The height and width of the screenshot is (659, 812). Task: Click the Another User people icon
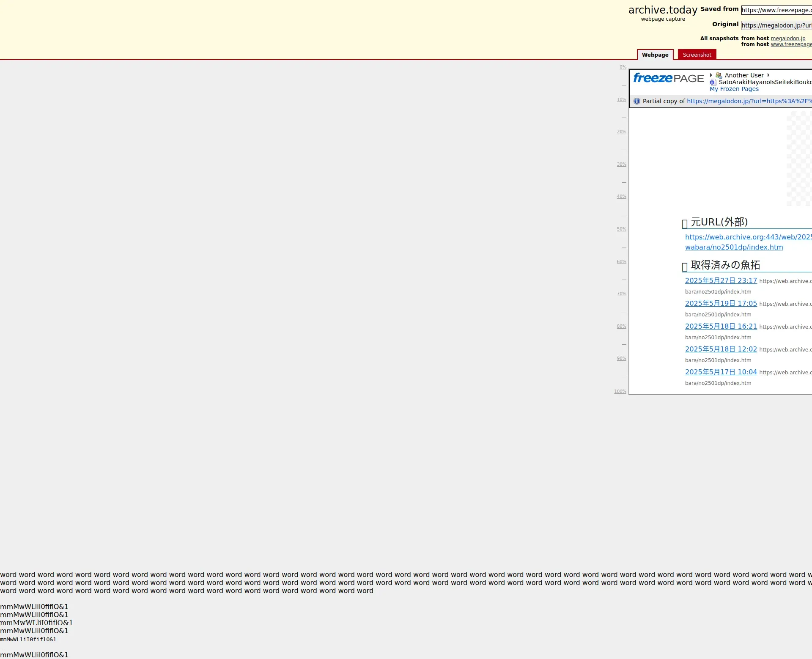coord(719,75)
